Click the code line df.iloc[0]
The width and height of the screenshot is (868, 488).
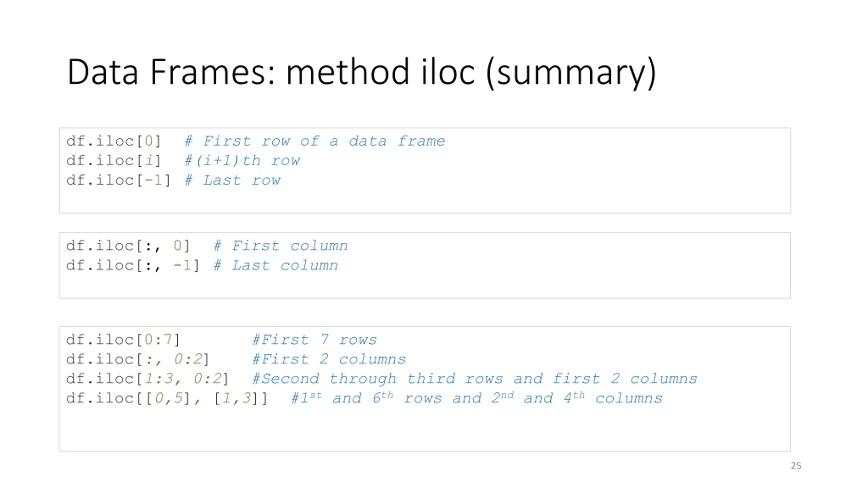click(113, 141)
